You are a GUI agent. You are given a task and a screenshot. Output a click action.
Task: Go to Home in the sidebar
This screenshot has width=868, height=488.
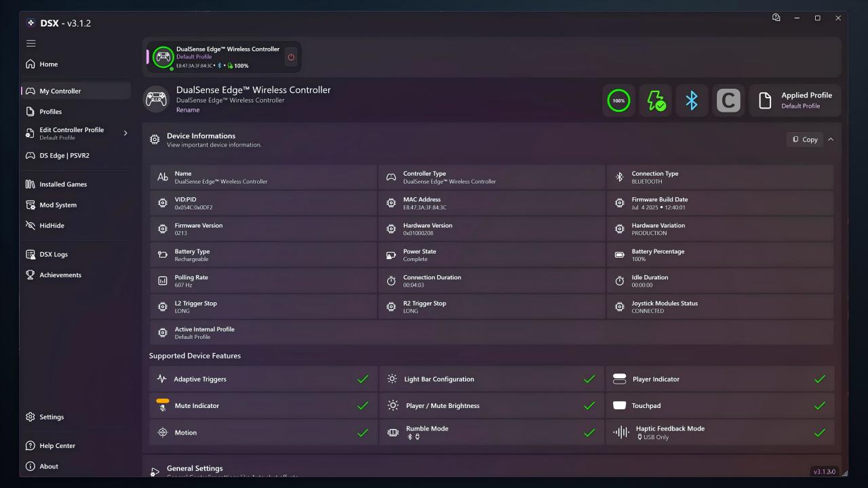point(75,64)
